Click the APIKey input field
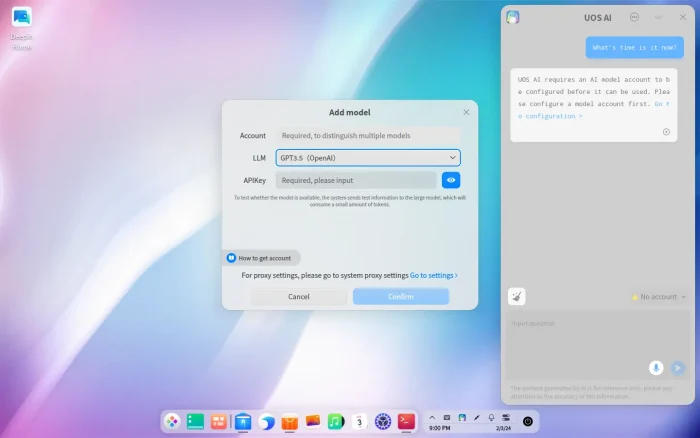Screen dimensions: 700x438 pyautogui.click(x=356, y=180)
